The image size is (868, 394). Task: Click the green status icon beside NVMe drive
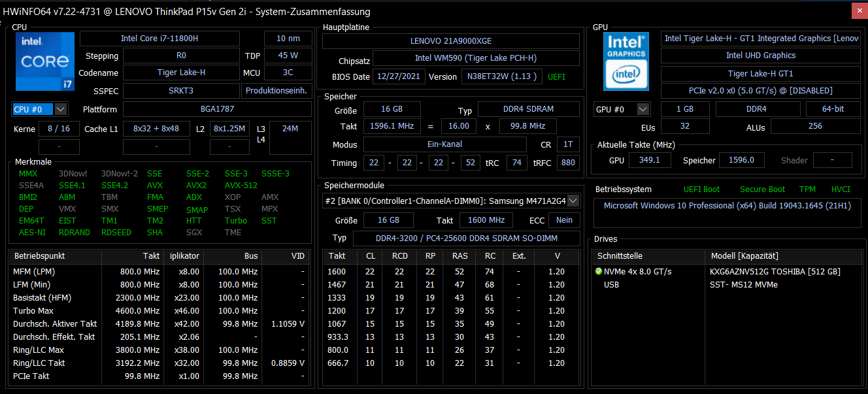click(x=599, y=271)
